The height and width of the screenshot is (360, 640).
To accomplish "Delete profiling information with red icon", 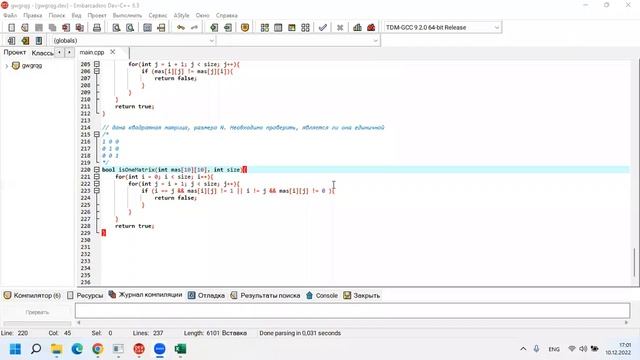I will [x=371, y=27].
